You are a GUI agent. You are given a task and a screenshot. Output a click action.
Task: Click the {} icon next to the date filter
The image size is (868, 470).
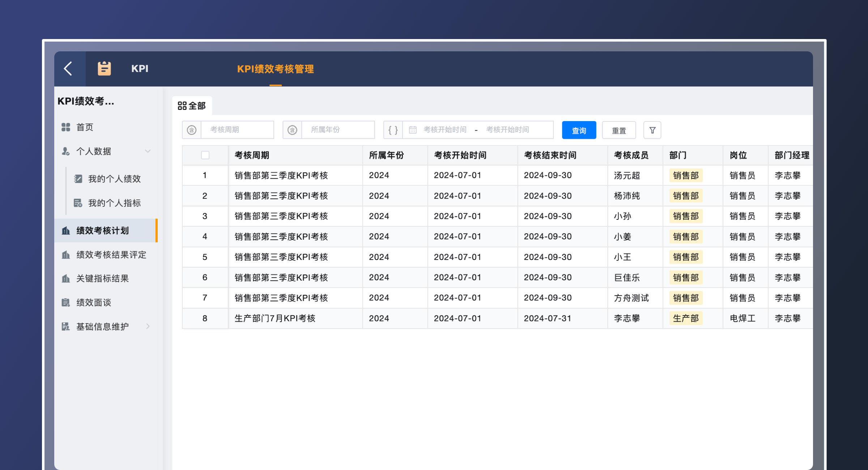(x=393, y=129)
